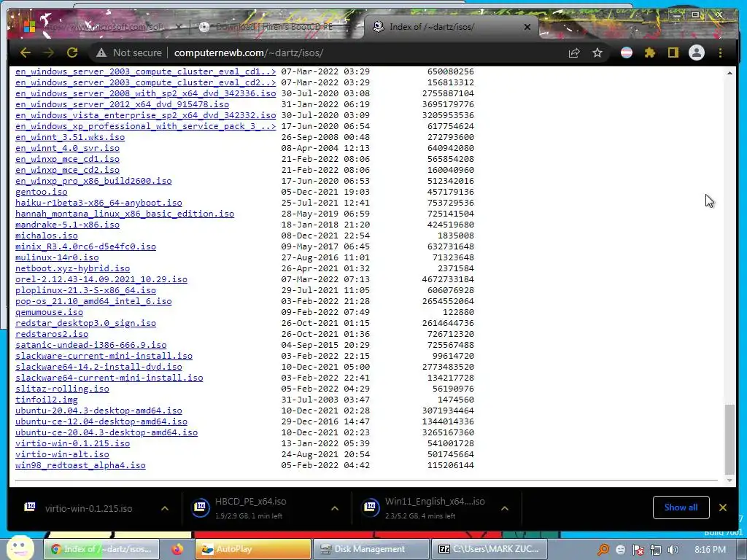Open the win98_redtoast_alpha4.iso link
747x560 pixels.
coord(80,465)
